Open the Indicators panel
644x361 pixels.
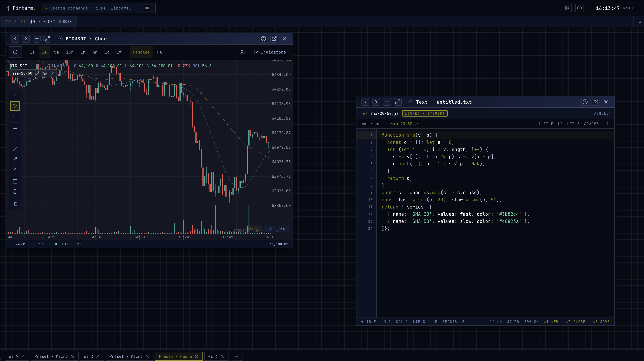click(270, 52)
